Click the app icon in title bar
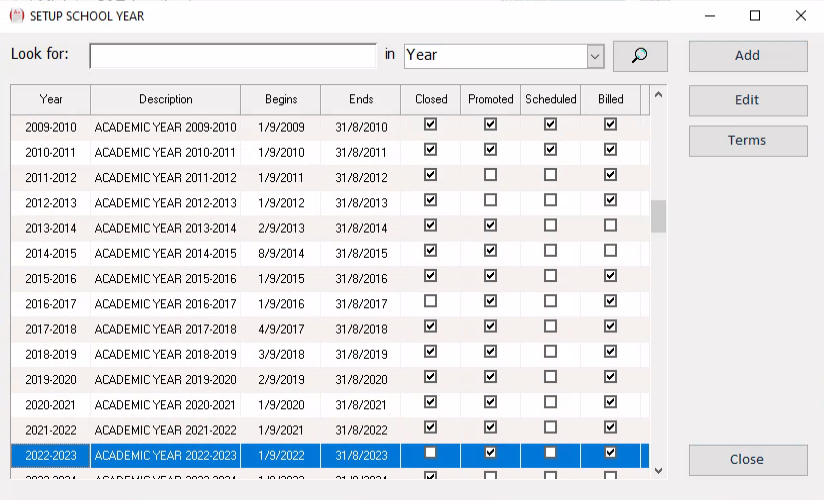 pos(17,16)
